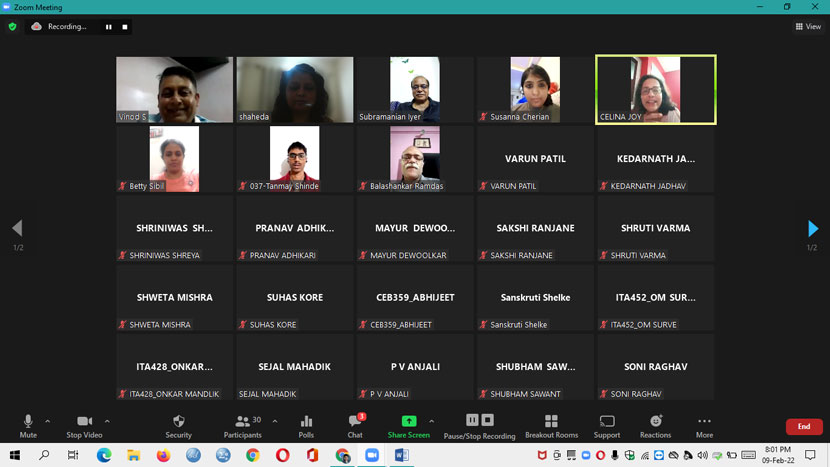Select Balashankar Ramdas video tile
Image resolution: width=830 pixels, height=467 pixels.
coord(415,159)
